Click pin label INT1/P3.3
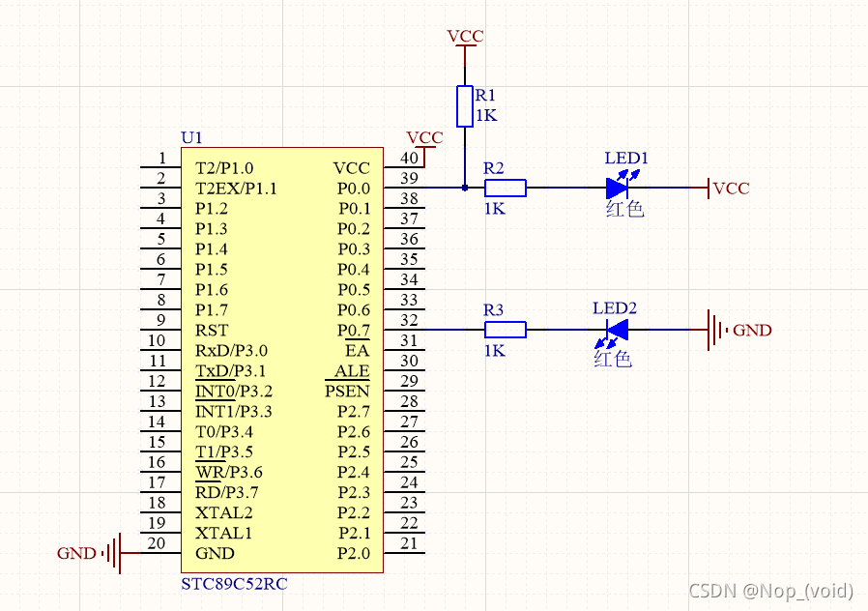868x611 pixels. pos(234,412)
